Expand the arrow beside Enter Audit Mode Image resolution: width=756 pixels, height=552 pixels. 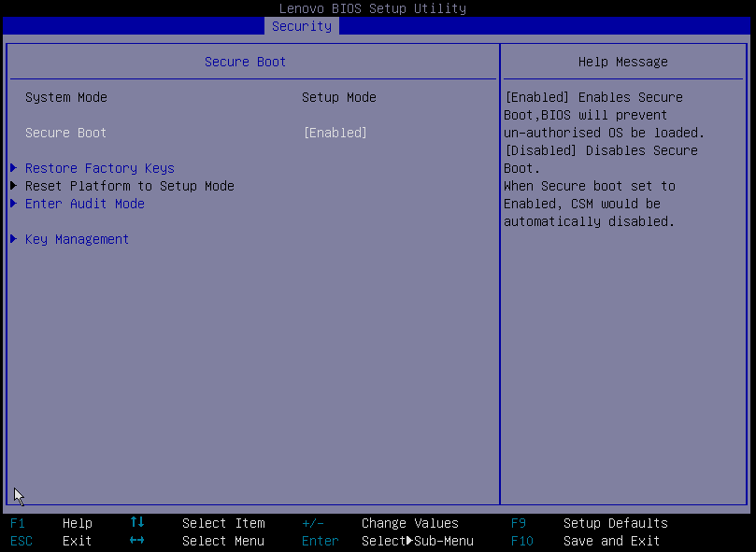[x=13, y=204]
